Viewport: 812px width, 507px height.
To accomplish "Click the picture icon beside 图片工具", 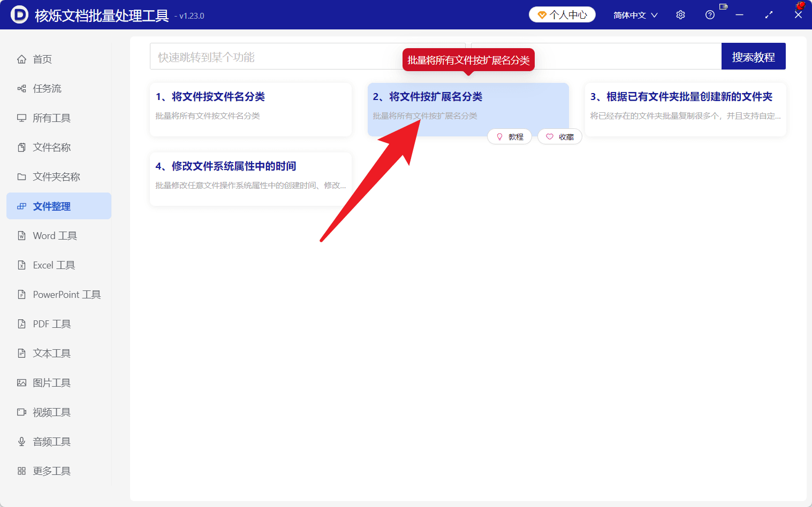I will click(x=21, y=383).
